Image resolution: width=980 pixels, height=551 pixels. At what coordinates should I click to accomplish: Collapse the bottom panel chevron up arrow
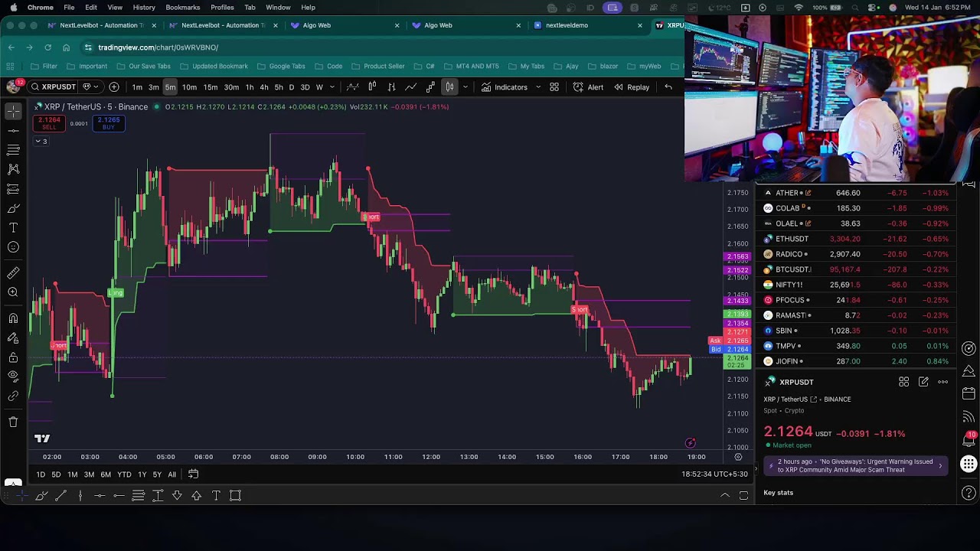(x=725, y=496)
